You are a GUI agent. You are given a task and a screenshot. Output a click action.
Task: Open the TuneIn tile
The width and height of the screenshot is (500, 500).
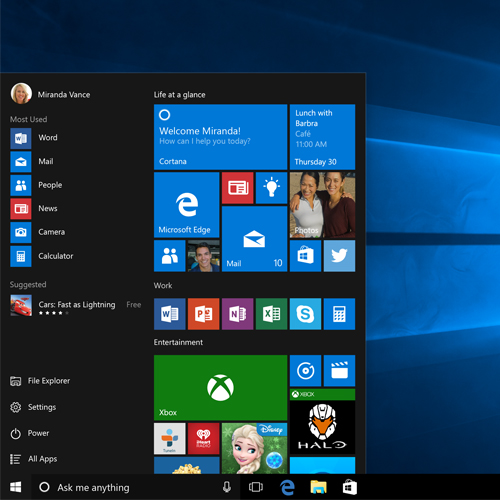click(x=170, y=439)
